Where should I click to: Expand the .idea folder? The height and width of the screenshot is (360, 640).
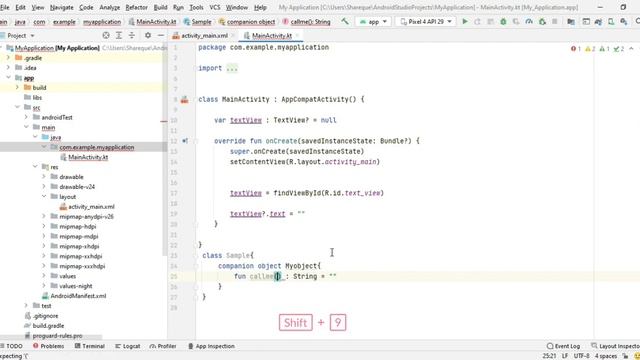click(8, 68)
